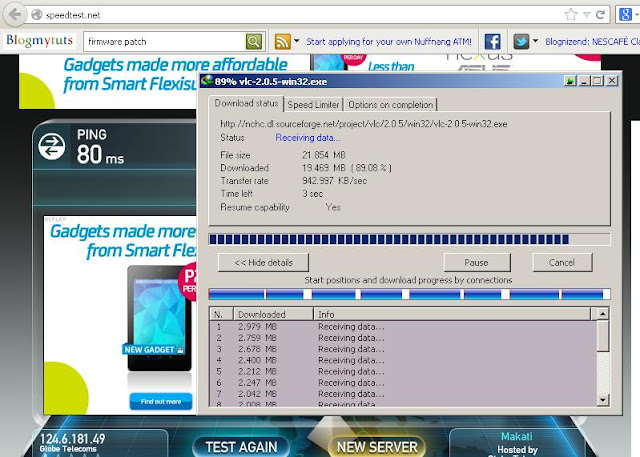
Task: Maximize the vlc download dialog
Action: (x=598, y=81)
